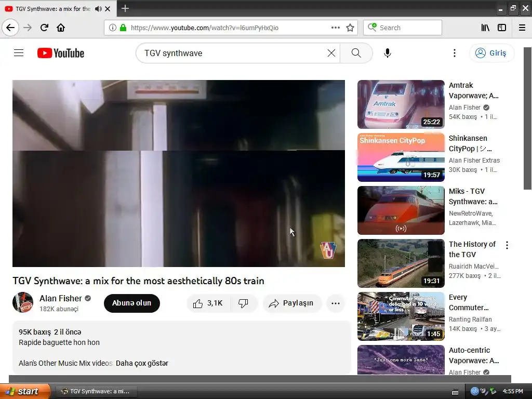The image size is (532, 399).
Task: Click the Amtrak Vaporwave video title
Action: [x=474, y=90]
